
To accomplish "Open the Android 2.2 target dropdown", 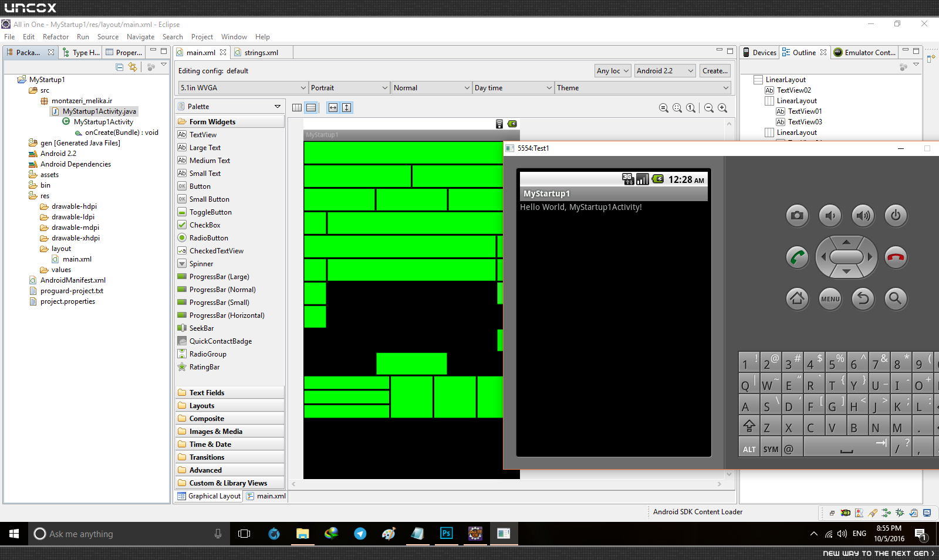I will [x=665, y=71].
